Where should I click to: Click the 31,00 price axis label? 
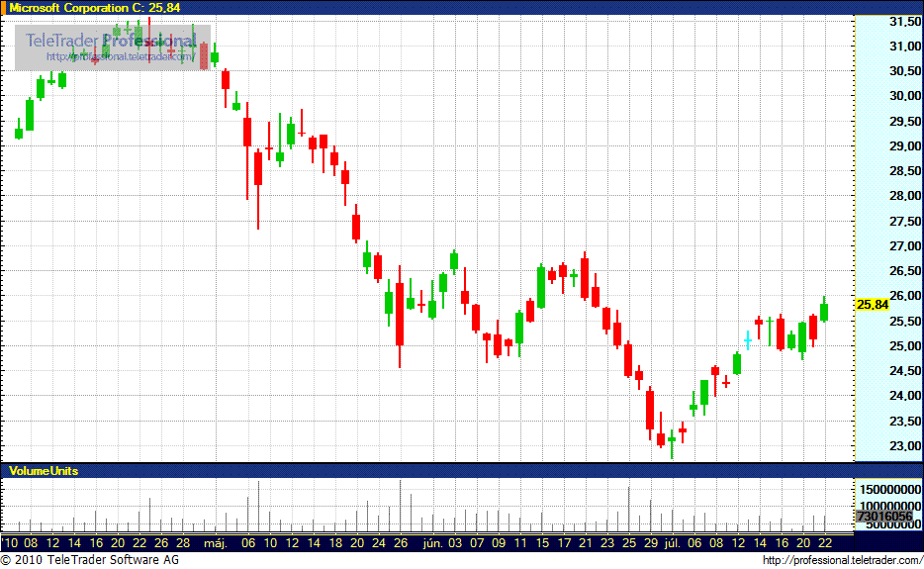point(904,46)
